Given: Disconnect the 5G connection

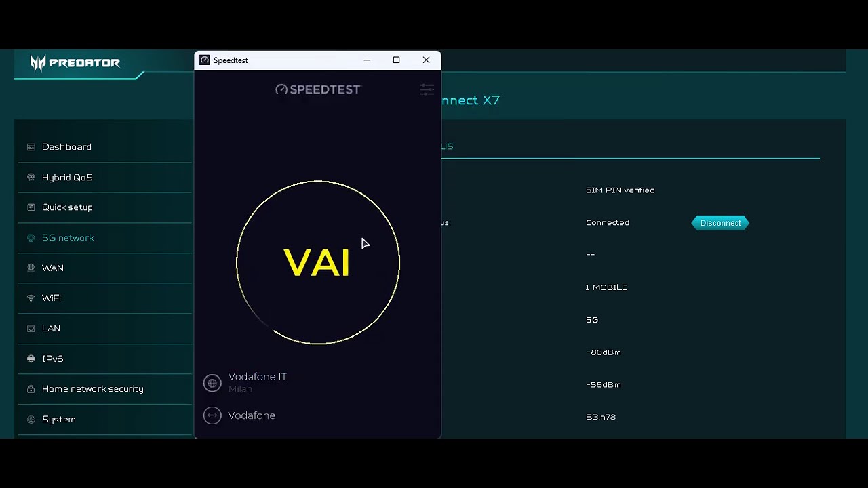Looking at the screenshot, I should pos(720,223).
